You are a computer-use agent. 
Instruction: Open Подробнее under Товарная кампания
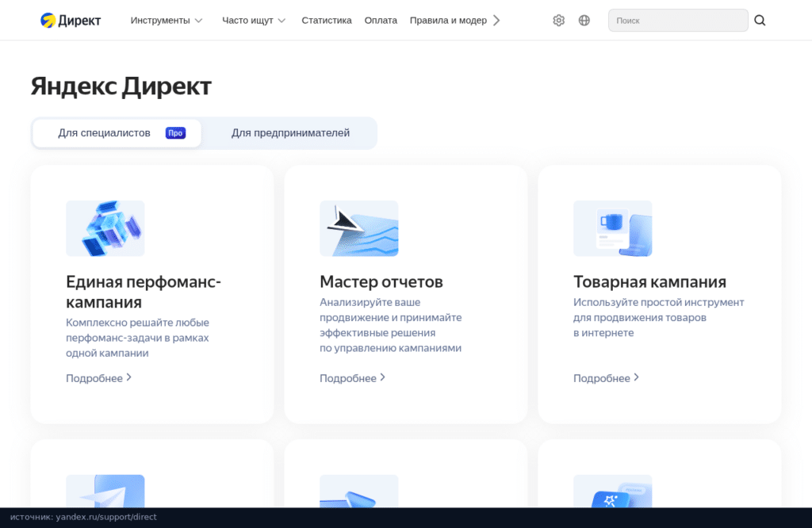[x=606, y=378]
